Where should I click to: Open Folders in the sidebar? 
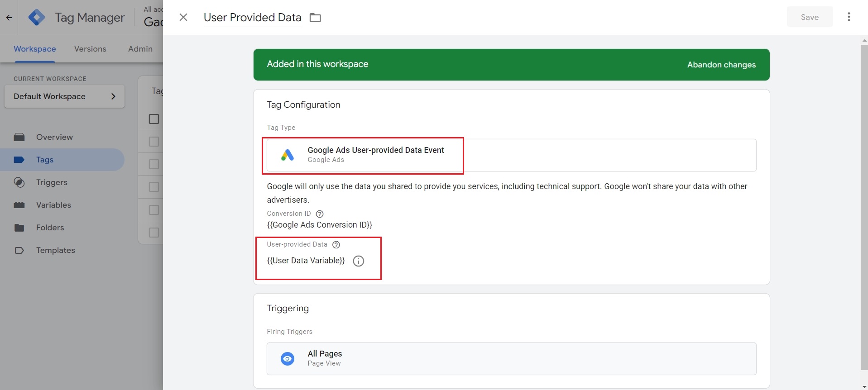pos(50,228)
